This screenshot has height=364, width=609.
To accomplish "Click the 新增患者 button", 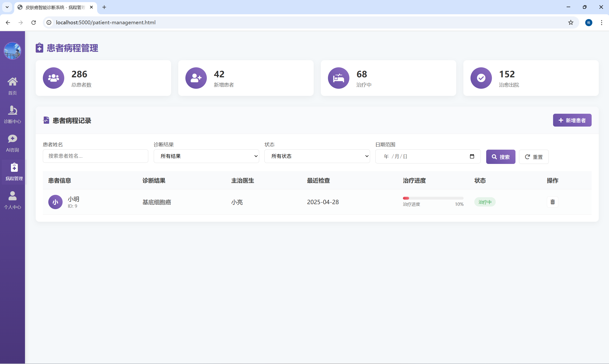I will (572, 120).
